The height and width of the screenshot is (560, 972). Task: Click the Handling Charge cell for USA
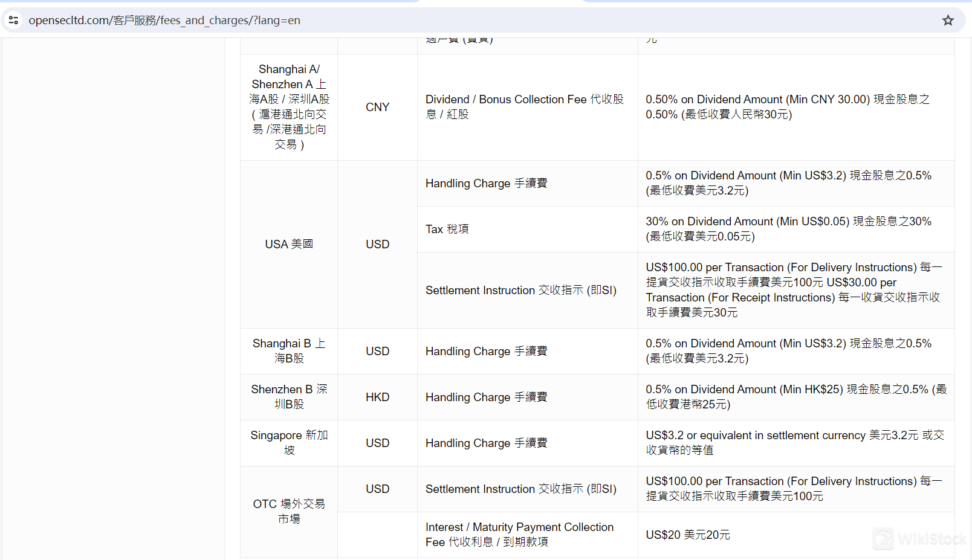pos(487,183)
